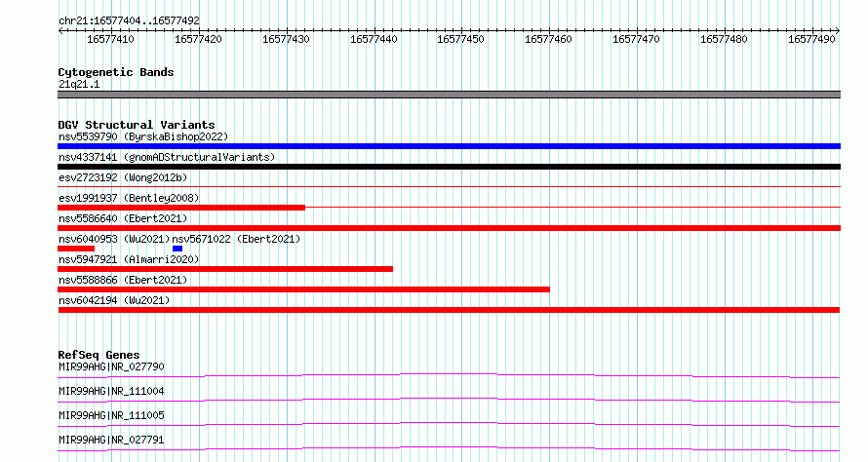Screen dimensions: 868x462
Task: Select the red esv1991937 thick bar segment
Action: click(x=181, y=208)
